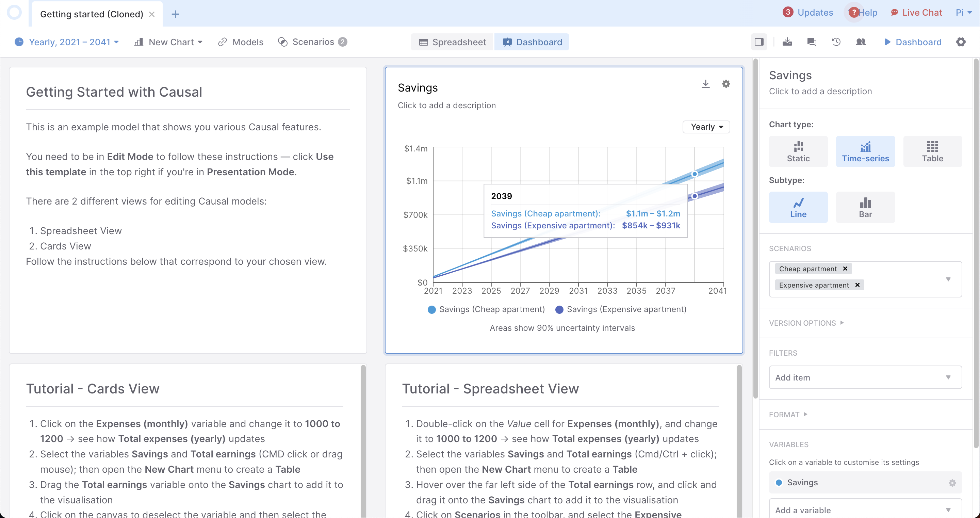Select the Savings variable in sidebar
Image resolution: width=980 pixels, height=518 pixels.
[865, 483]
